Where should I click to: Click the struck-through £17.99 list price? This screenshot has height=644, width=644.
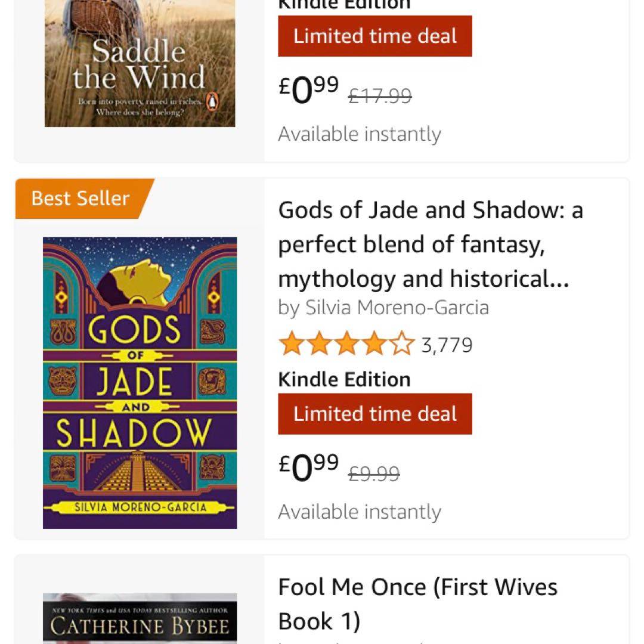pos(380,96)
